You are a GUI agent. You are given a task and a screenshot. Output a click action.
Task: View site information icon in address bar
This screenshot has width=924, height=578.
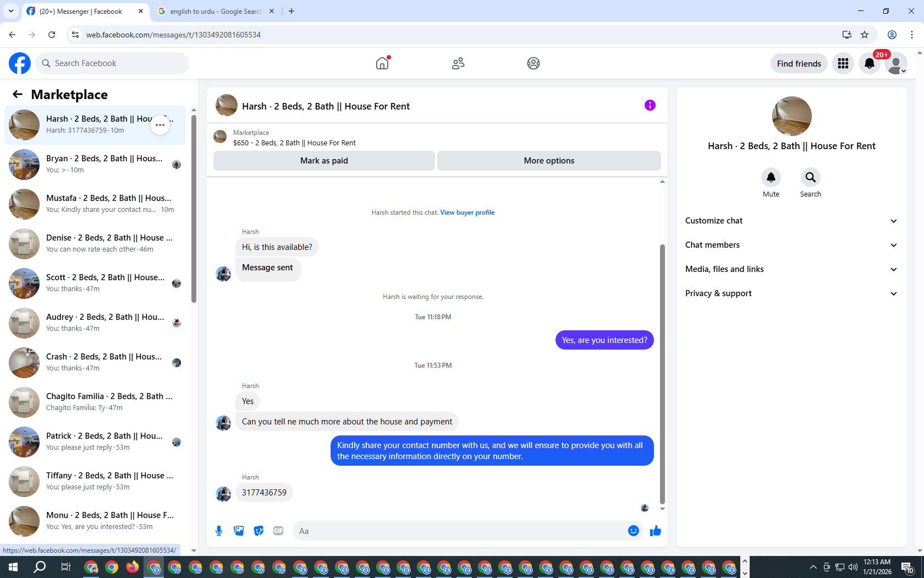[x=75, y=35]
